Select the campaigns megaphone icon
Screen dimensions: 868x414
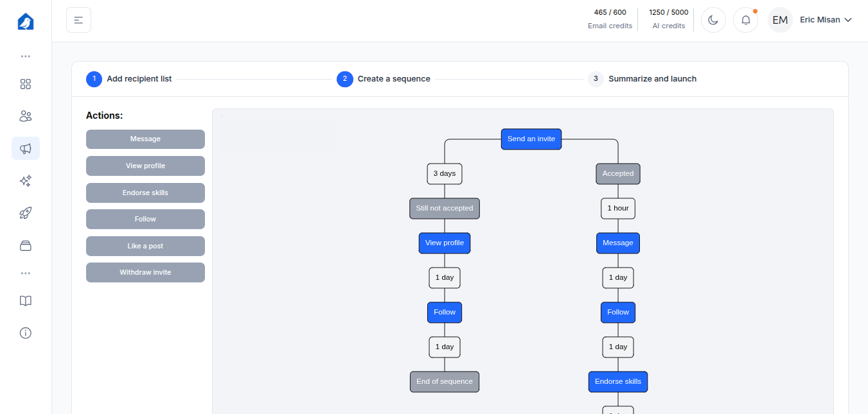pos(26,148)
